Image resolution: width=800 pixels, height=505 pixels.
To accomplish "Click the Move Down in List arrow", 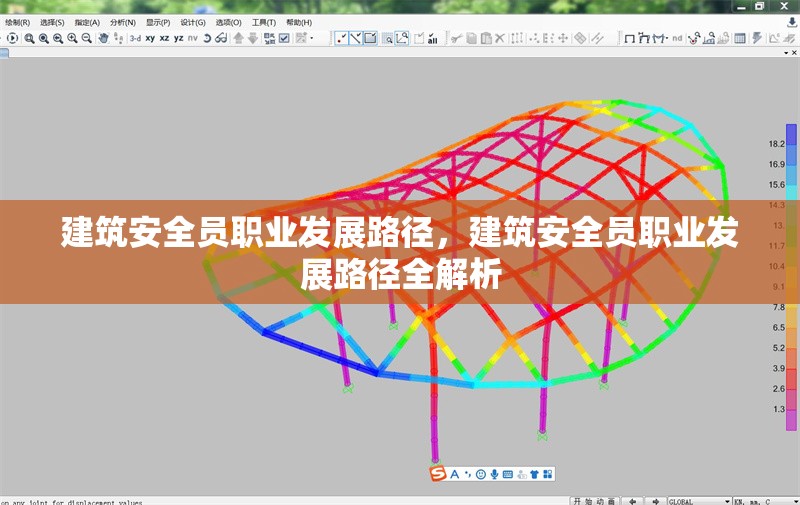I will 253,38.
